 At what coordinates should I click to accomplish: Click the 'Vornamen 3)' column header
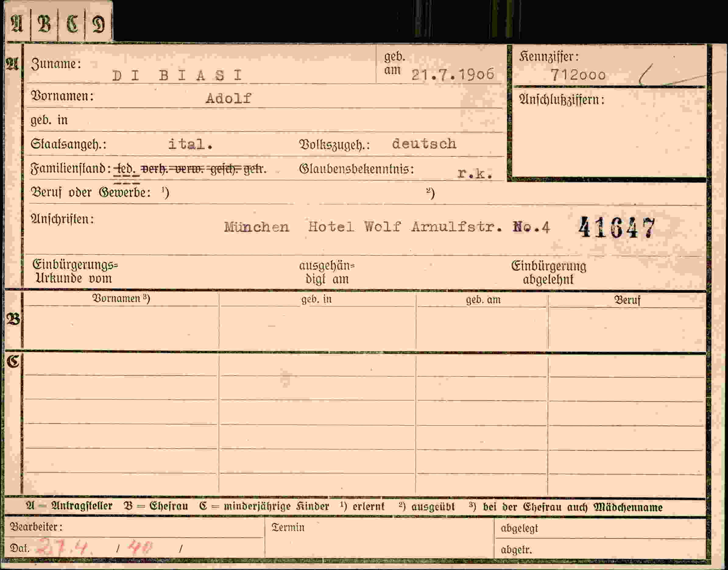coord(121,298)
